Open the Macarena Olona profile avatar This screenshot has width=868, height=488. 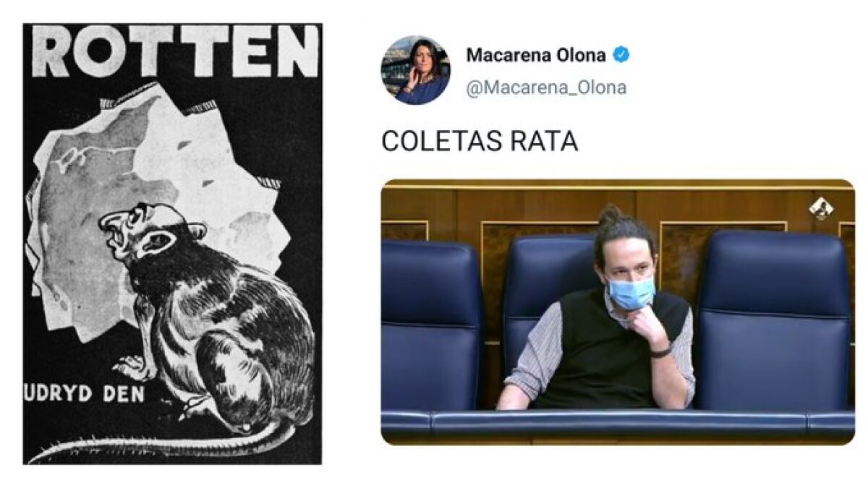(415, 70)
